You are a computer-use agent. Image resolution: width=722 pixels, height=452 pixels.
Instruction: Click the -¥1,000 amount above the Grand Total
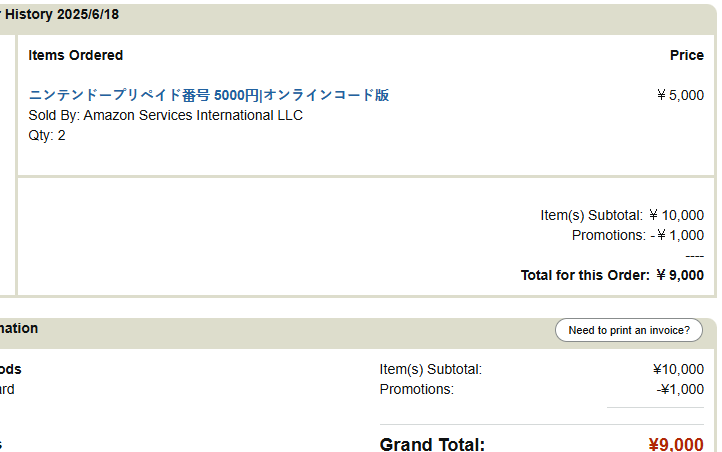click(x=680, y=389)
